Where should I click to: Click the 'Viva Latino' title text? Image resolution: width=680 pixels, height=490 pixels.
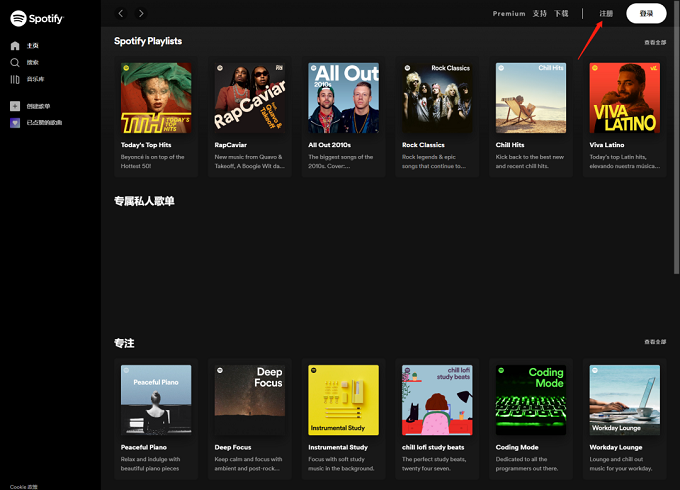pos(607,145)
